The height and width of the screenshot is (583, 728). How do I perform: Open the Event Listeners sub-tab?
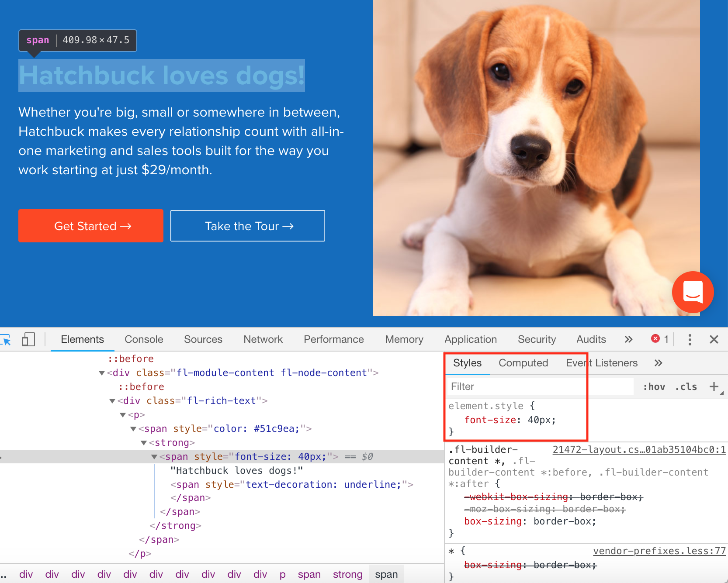(x=602, y=363)
